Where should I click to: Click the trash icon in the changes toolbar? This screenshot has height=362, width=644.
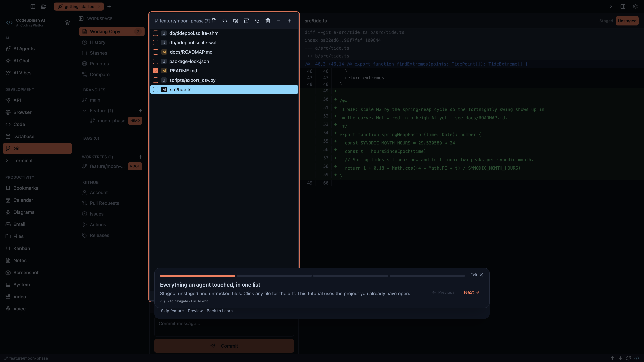coord(268,21)
